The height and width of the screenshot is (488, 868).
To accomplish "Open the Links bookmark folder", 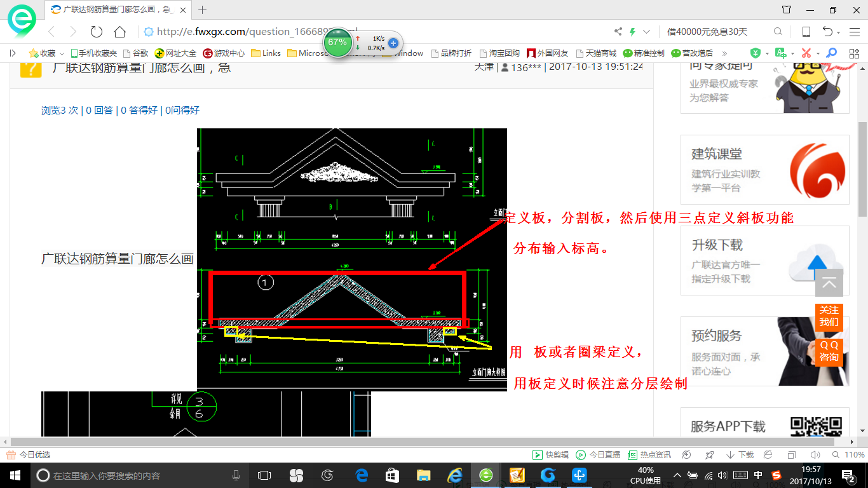I will point(266,53).
